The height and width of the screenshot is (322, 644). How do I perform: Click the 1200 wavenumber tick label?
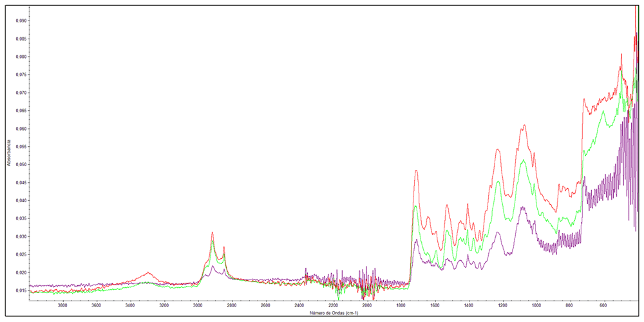pyautogui.click(x=502, y=306)
